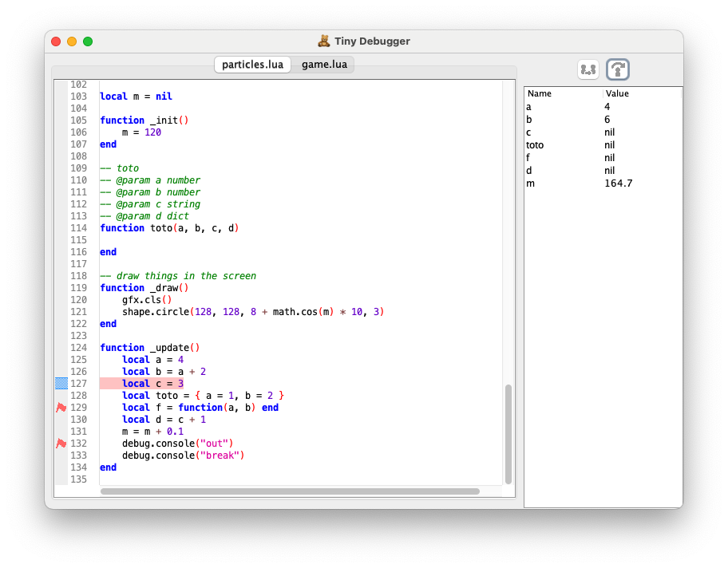Remove the breakpoint flag on line 129
The width and height of the screenshot is (728, 568).
click(x=61, y=408)
